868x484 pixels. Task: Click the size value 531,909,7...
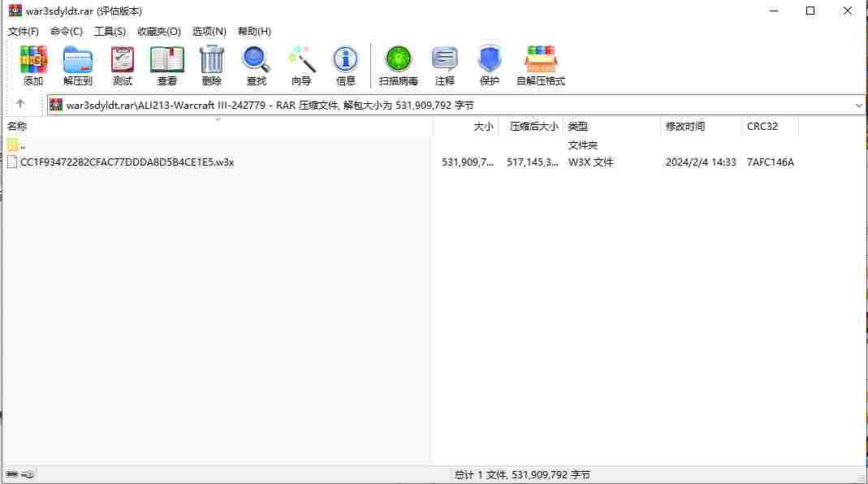(467, 162)
